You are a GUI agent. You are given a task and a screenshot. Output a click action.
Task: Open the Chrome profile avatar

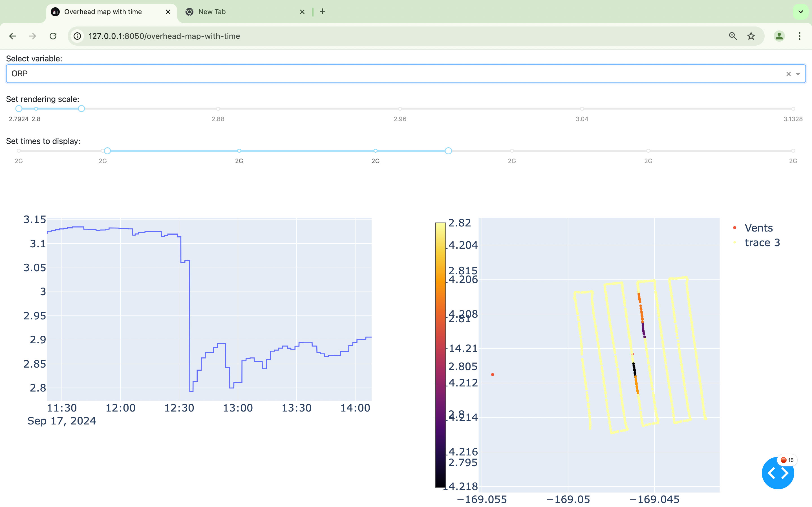[779, 36]
